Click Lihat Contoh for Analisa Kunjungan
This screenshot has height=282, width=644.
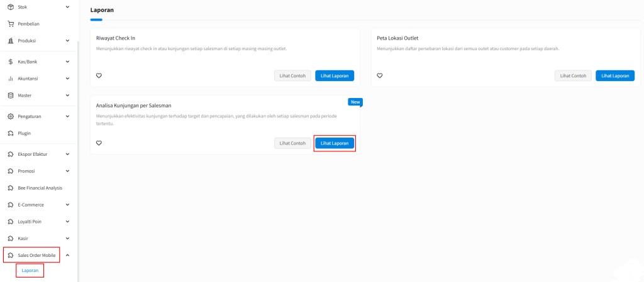click(292, 143)
